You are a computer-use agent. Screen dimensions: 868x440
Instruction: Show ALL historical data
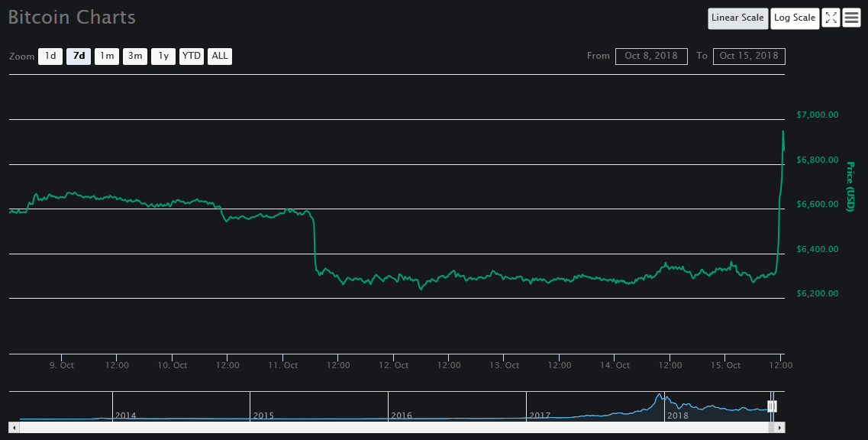point(220,56)
